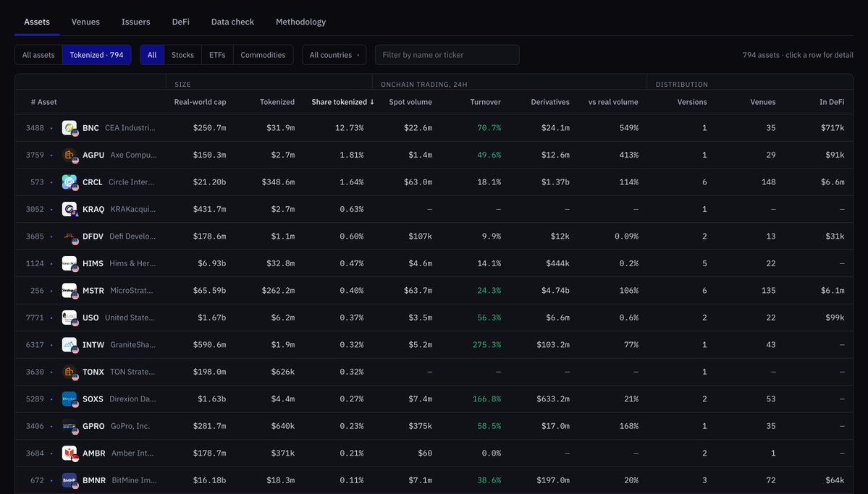
Task: Click the BNC ticker text
Action: (x=90, y=128)
